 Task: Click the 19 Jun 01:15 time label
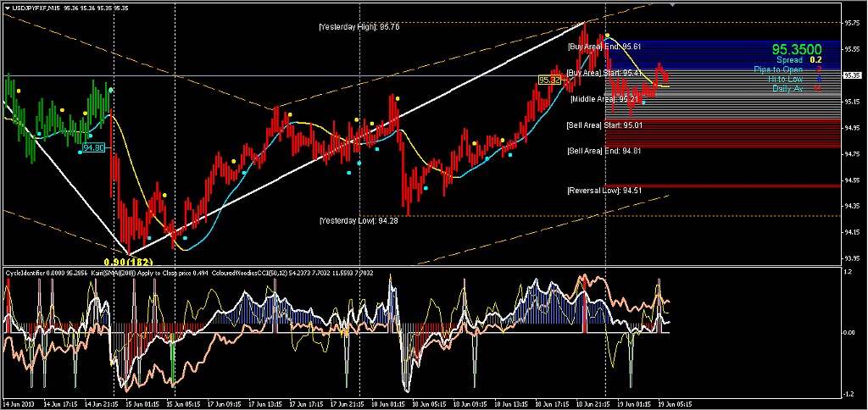point(635,404)
